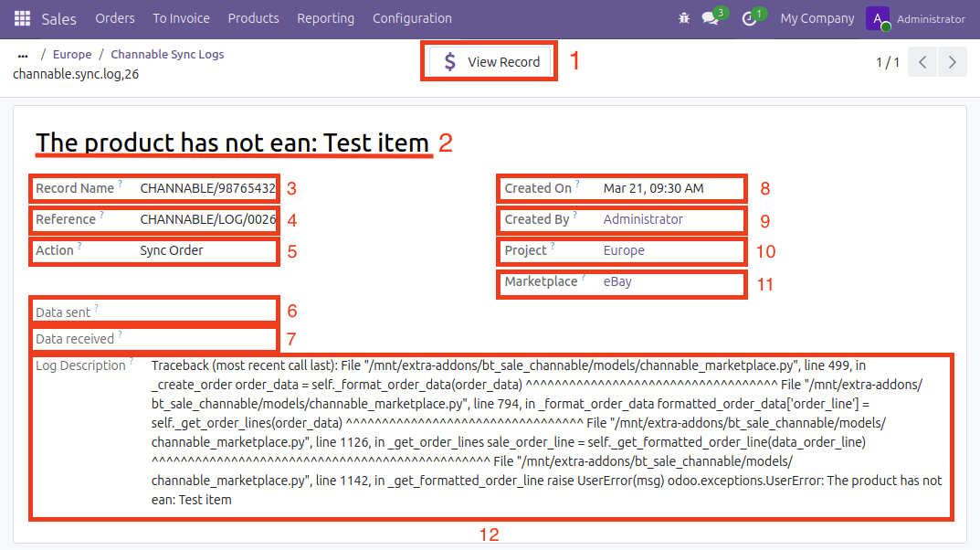Open the conversations chat messages icon
Image resolution: width=980 pixels, height=550 pixels.
point(711,18)
